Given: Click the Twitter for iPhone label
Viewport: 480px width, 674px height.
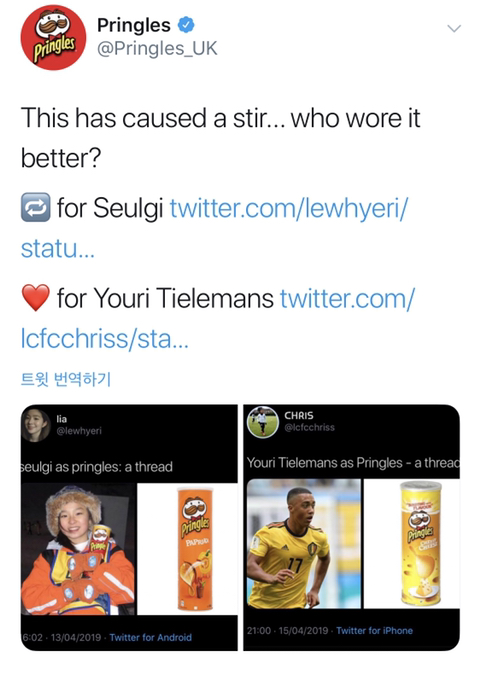Looking at the screenshot, I should pos(374,631).
